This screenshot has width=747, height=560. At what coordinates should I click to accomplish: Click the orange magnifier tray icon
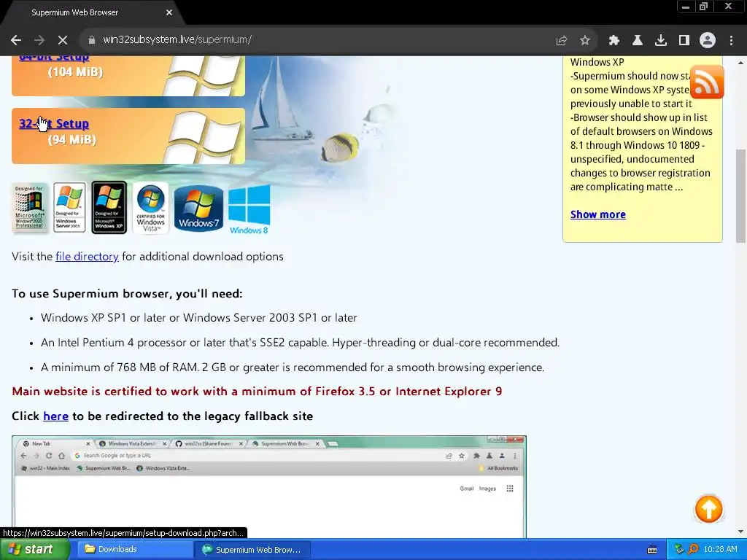(693, 550)
